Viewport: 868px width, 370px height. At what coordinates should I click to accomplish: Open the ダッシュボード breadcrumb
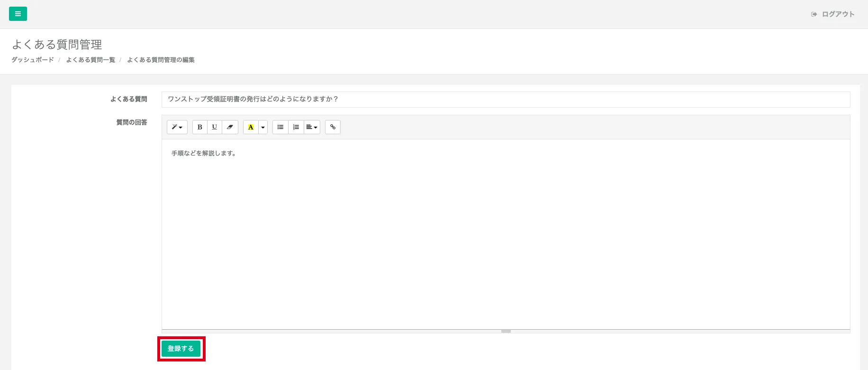[x=33, y=60]
